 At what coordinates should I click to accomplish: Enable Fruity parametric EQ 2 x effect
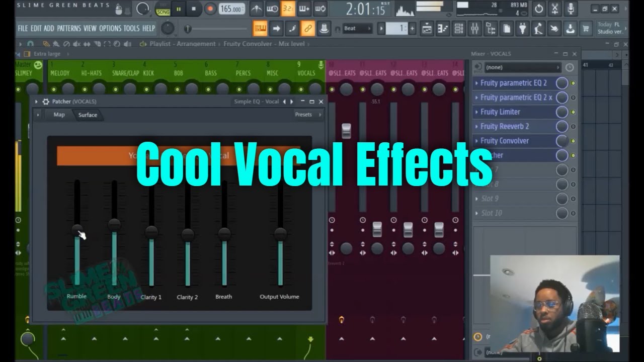(x=573, y=98)
